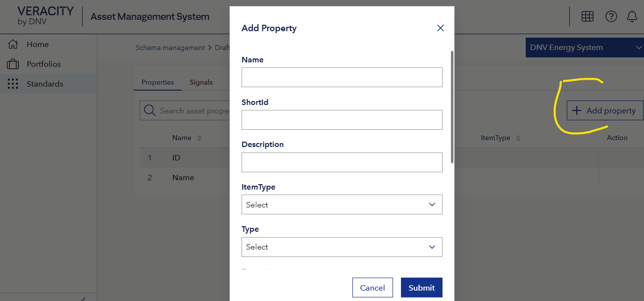
Task: Click the search magnifier icon
Action: 149,110
